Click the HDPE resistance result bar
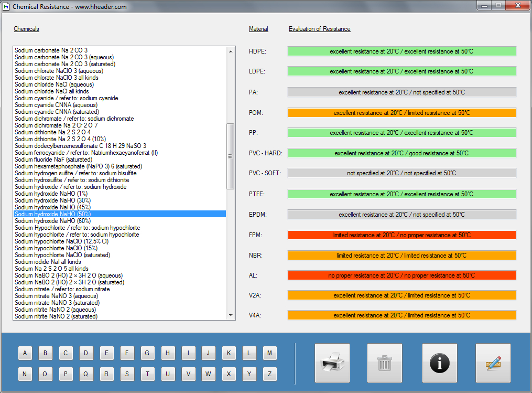The width and height of the screenshot is (532, 393). (x=401, y=51)
